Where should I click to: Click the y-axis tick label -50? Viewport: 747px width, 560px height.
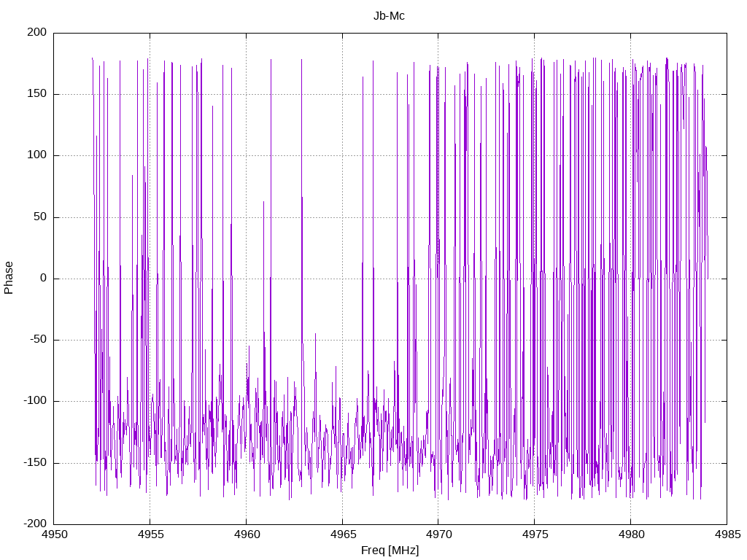click(x=38, y=340)
